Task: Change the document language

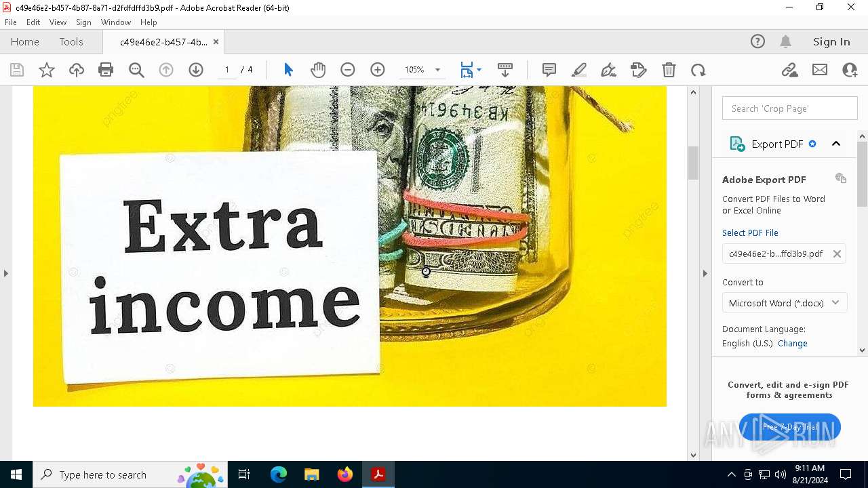Action: 793,343
